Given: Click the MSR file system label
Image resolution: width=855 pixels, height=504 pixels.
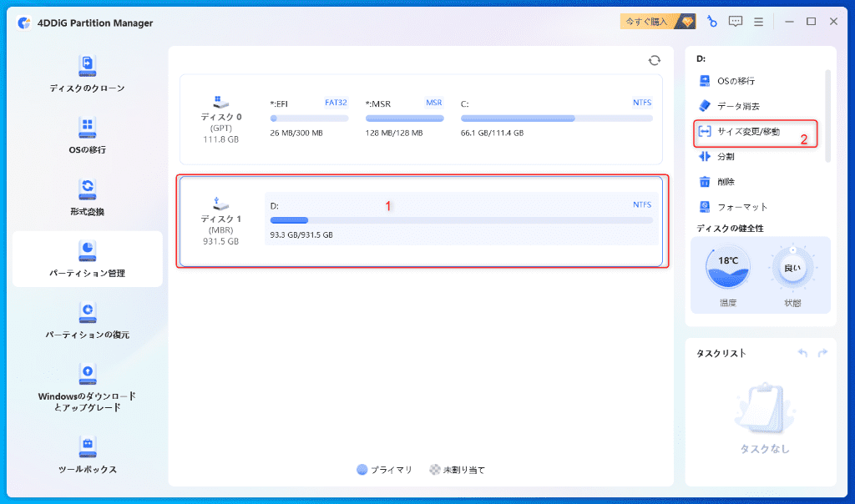Looking at the screenshot, I should (x=434, y=103).
